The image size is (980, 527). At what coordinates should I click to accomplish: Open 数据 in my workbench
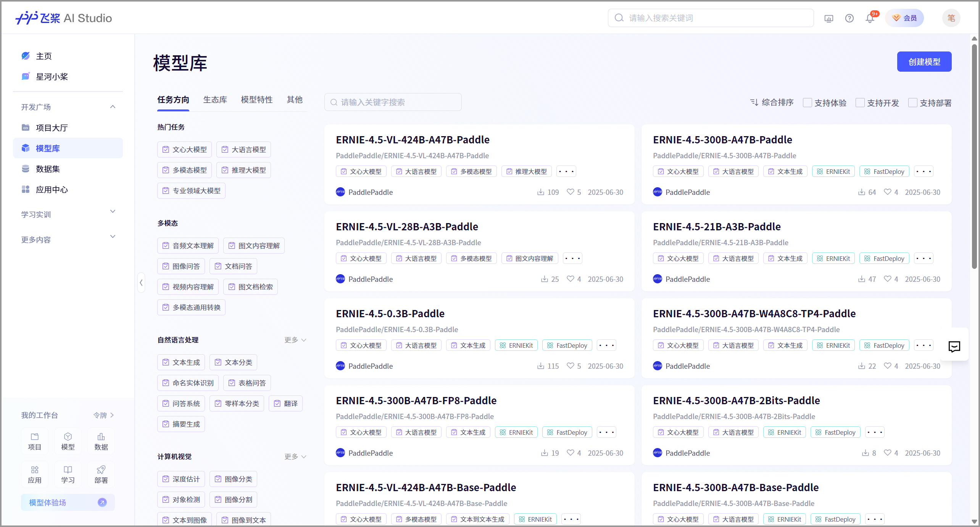101,441
